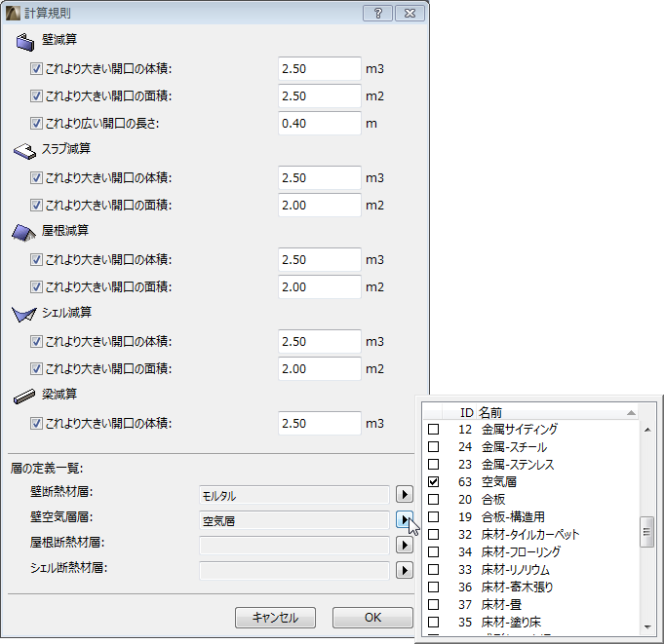Click the list scrollbar down arrow
Screen dimensions: 664x644
click(647, 627)
